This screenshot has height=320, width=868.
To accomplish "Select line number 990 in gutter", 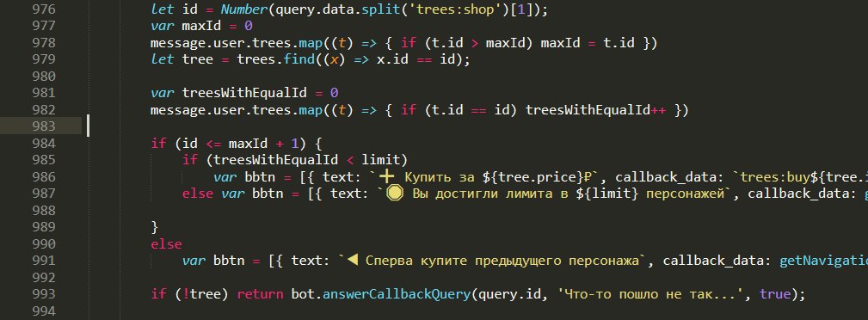I will click(44, 243).
